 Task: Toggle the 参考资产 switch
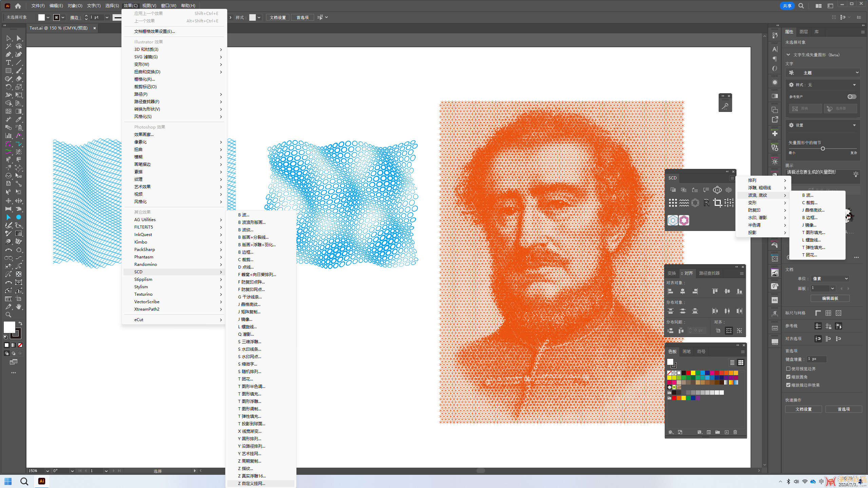tap(852, 97)
